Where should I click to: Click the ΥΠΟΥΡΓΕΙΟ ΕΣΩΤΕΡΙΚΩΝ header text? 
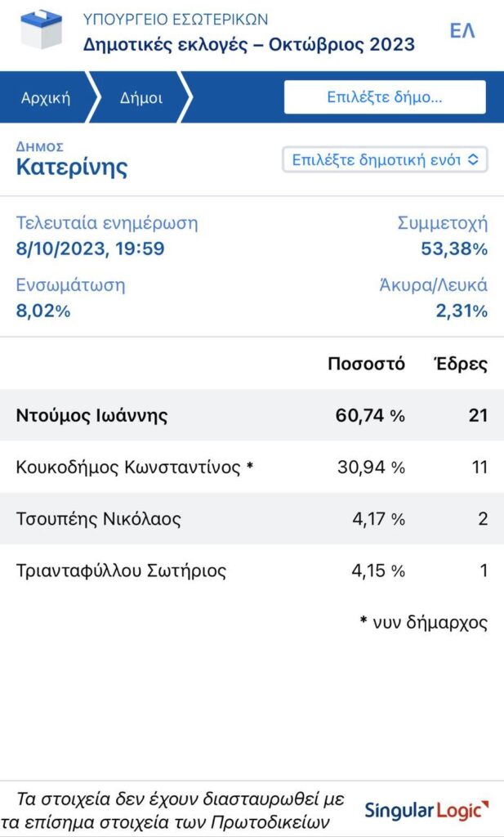pyautogui.click(x=176, y=20)
